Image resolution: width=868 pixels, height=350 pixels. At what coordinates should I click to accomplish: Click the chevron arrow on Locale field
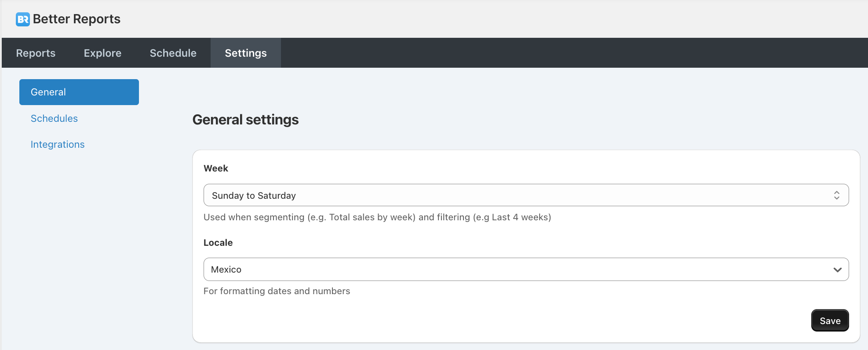[837, 270]
